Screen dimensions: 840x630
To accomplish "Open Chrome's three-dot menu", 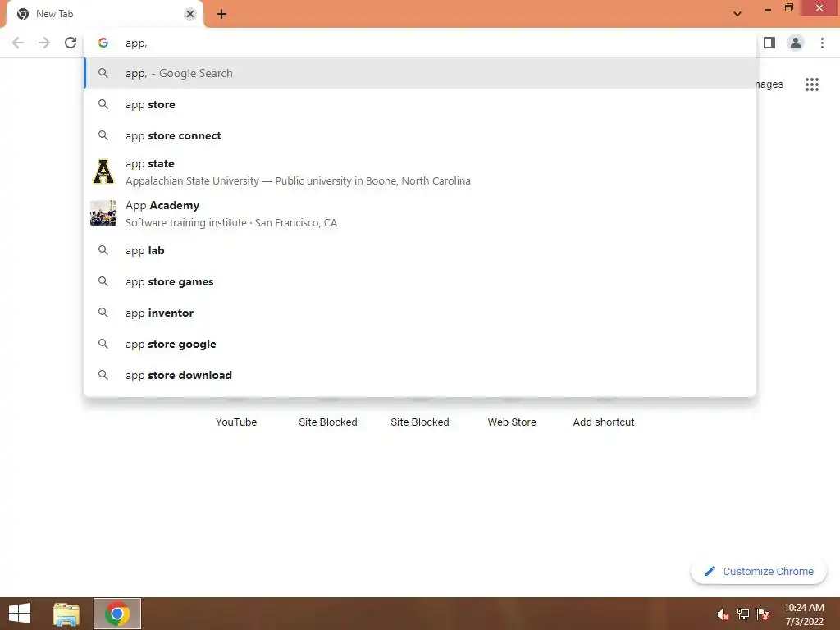I will pos(822,43).
